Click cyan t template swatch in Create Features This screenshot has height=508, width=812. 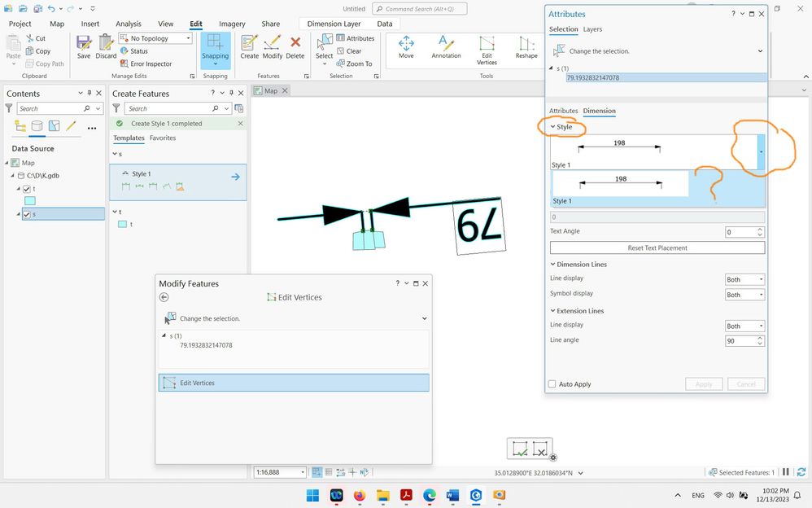coord(122,225)
